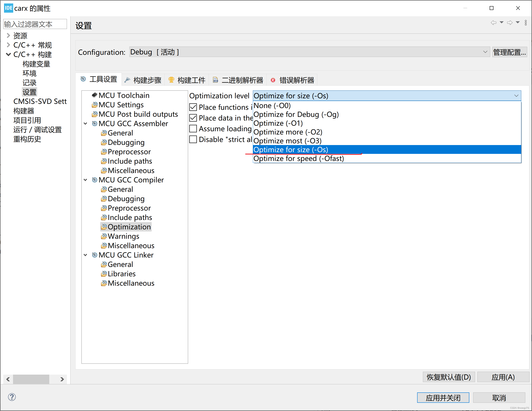The image size is (532, 411).
Task: Enable the Assume loading checkbox
Action: click(193, 128)
